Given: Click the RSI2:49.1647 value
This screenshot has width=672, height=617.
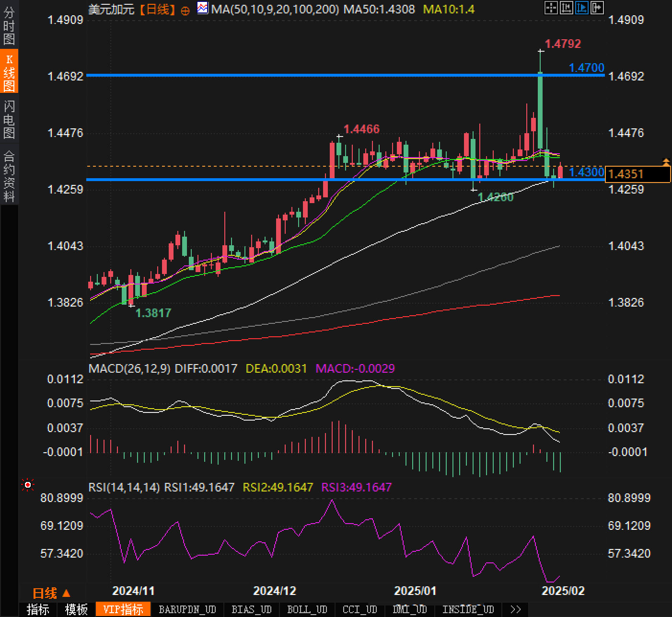Looking at the screenshot, I should point(278,487).
